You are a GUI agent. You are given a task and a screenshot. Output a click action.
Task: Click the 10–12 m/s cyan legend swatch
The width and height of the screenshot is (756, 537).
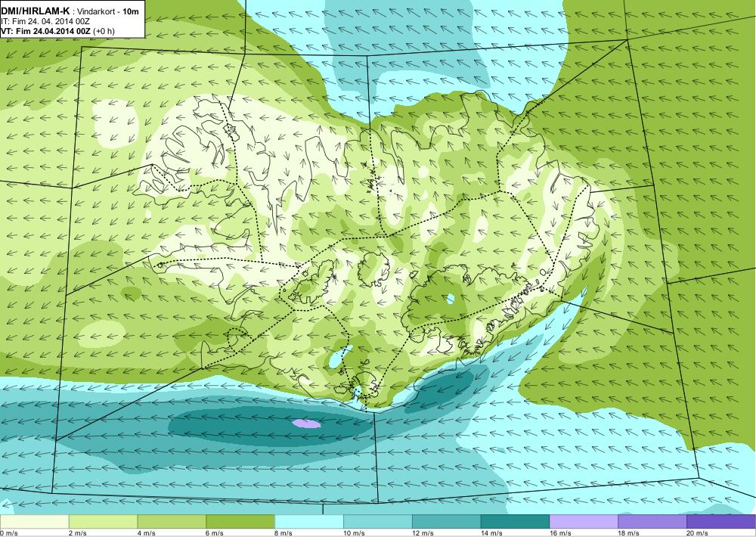[x=377, y=522]
